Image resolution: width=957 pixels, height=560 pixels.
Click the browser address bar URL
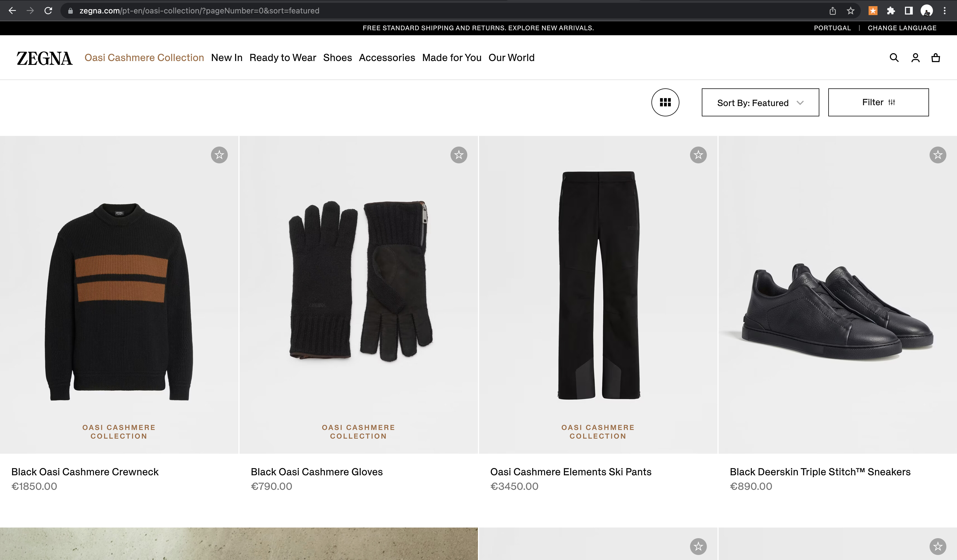[199, 11]
